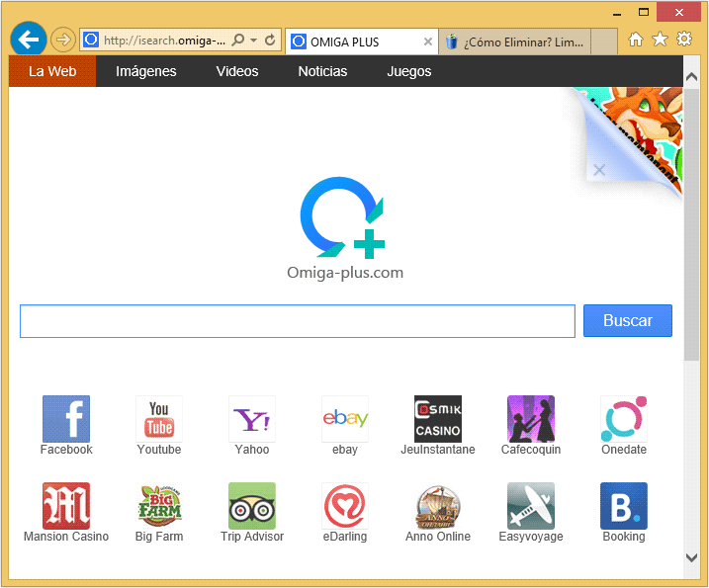Switch to Noticias search category
Screen dimensions: 709x588
[322, 71]
